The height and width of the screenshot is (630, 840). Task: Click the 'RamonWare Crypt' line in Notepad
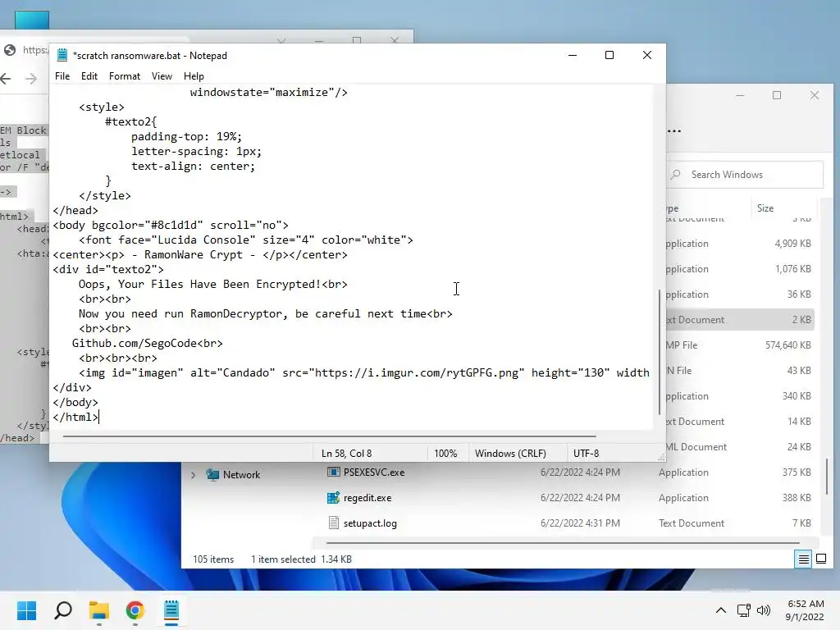200,255
